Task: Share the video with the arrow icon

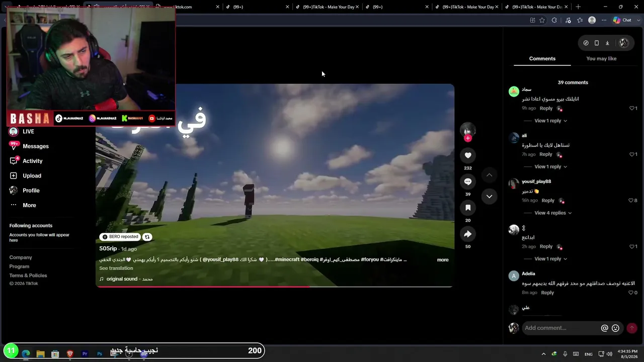Action: [468, 234]
